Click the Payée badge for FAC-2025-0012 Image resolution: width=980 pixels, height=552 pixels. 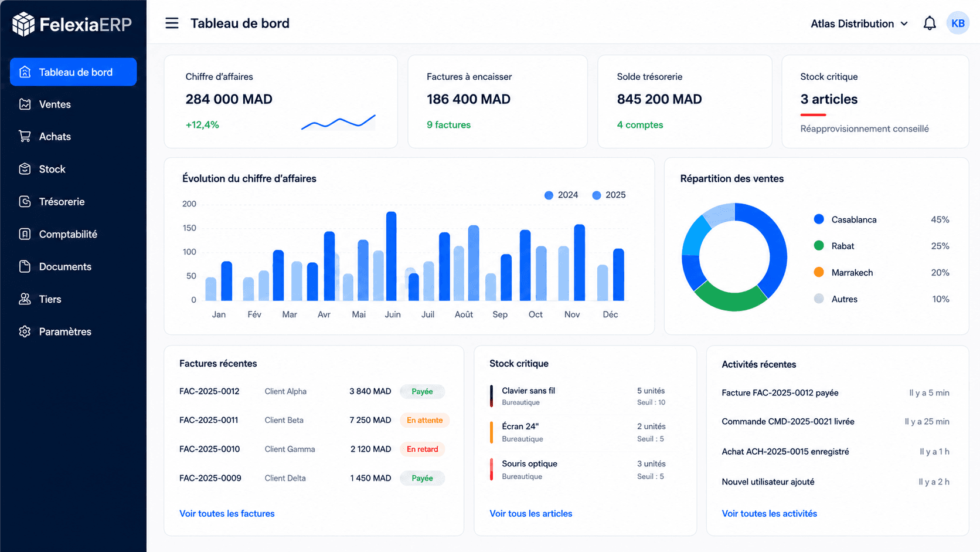(x=422, y=391)
